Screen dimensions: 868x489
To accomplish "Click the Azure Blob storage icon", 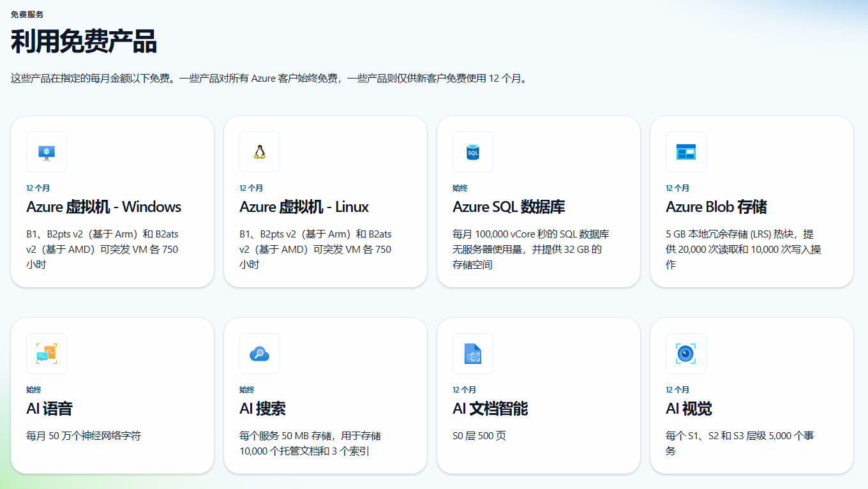I will (686, 152).
